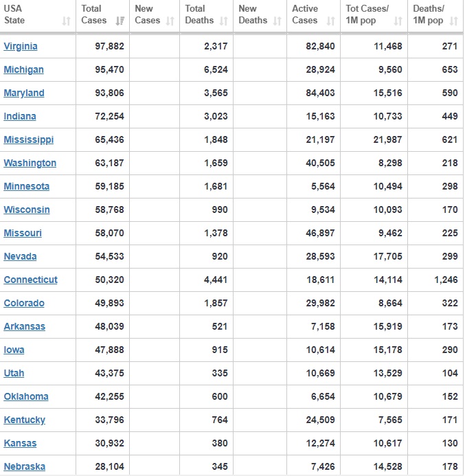The width and height of the screenshot is (465, 476).
Task: Select the Mississippi link
Action: [x=28, y=140]
